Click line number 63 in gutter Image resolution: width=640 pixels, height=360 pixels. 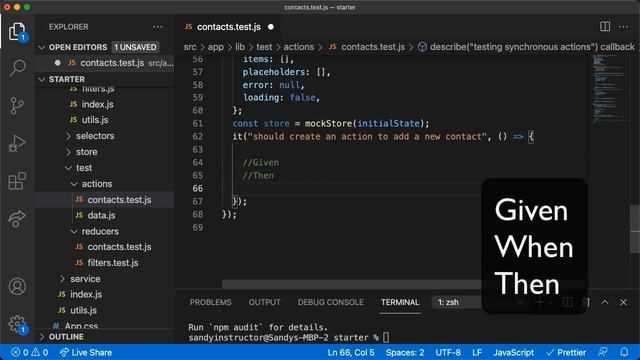198,149
